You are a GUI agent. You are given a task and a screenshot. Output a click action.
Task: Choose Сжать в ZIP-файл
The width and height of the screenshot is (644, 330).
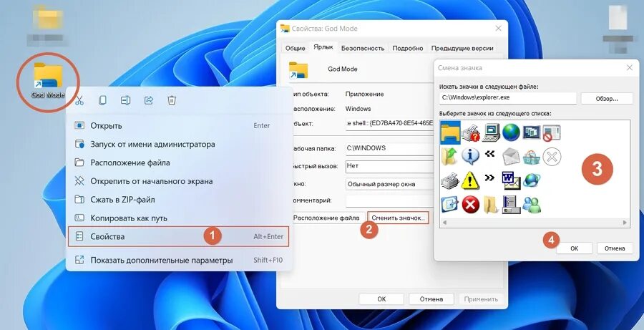click(x=179, y=200)
